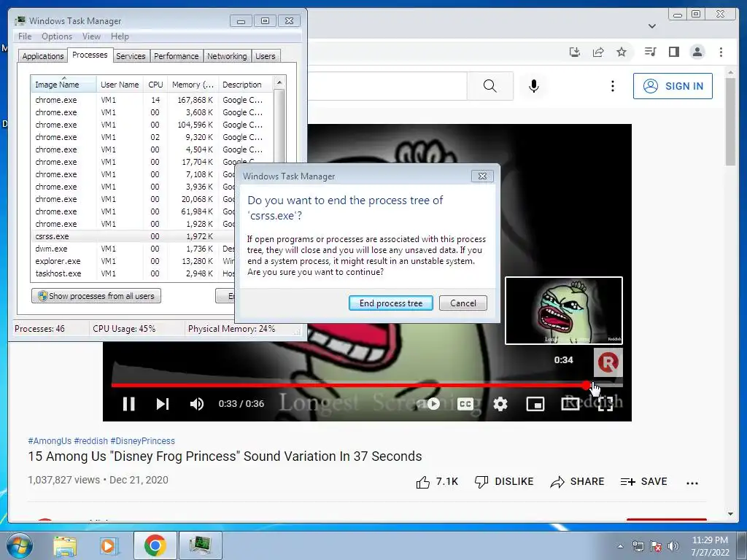
Task: Open Windows Media Player from taskbar
Action: click(109, 545)
